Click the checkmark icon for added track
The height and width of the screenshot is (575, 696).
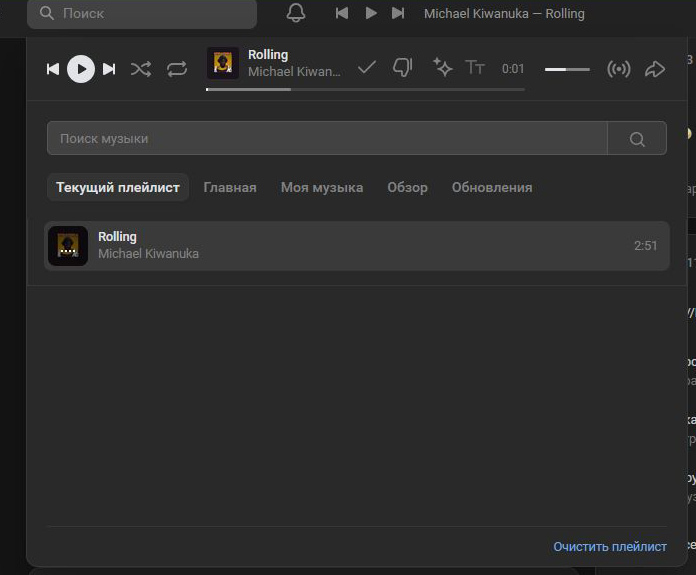pyautogui.click(x=367, y=67)
